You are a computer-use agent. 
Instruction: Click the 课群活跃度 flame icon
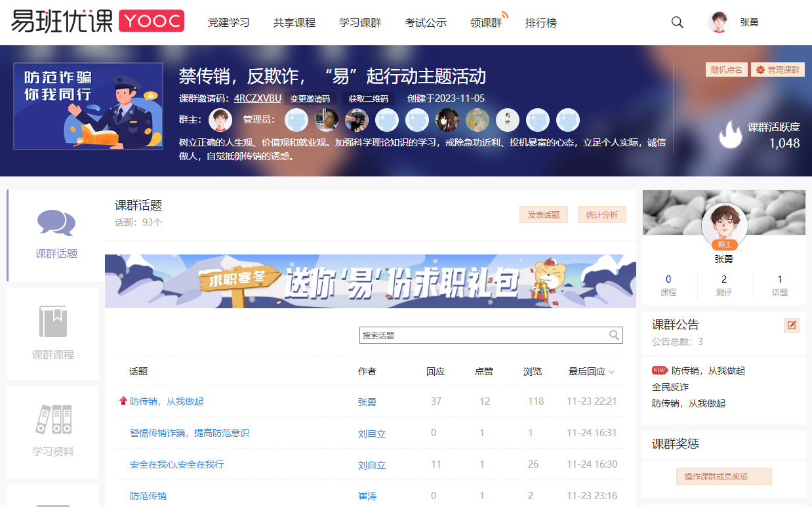[x=729, y=134]
